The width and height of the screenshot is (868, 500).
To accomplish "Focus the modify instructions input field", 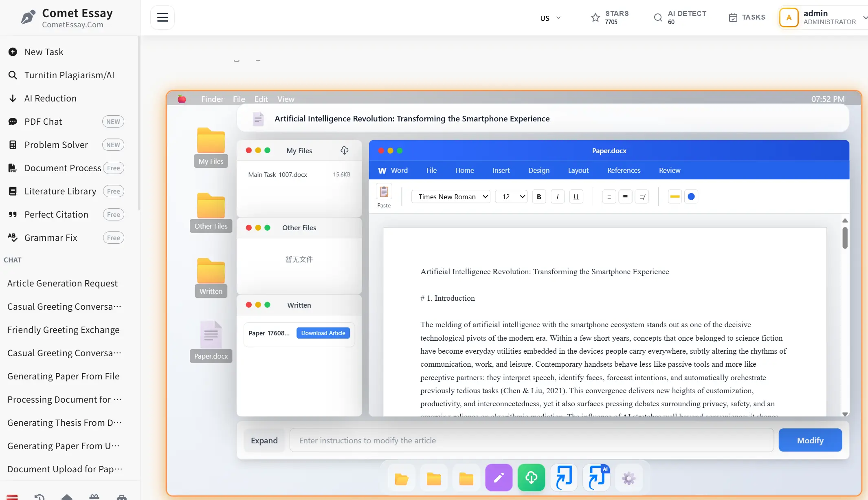I will (532, 440).
